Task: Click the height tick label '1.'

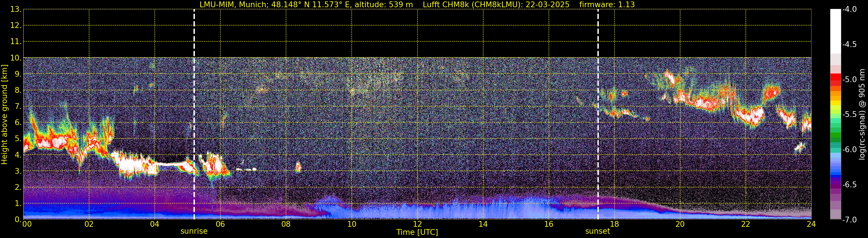Action: [18, 204]
